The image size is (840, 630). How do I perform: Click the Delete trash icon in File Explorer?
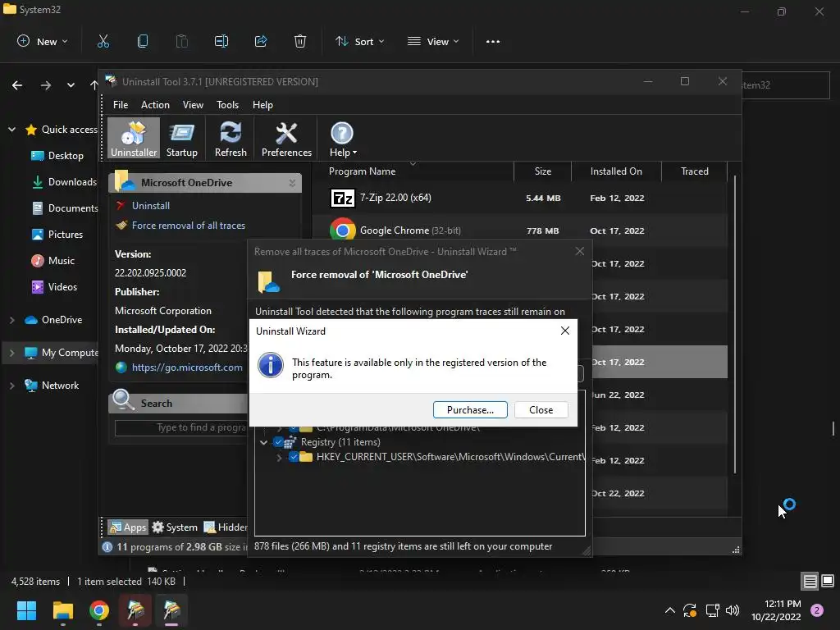[300, 41]
